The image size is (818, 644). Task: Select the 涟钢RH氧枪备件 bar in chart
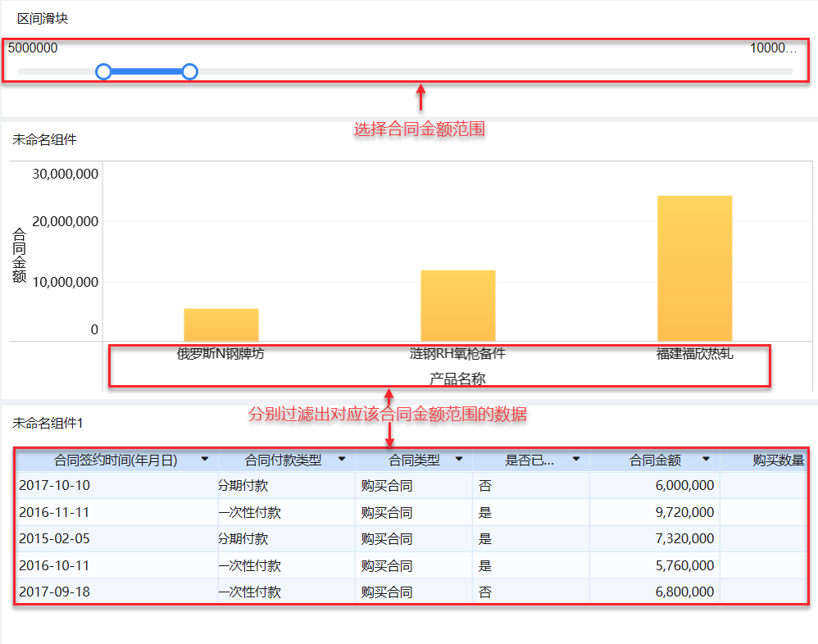(x=458, y=306)
